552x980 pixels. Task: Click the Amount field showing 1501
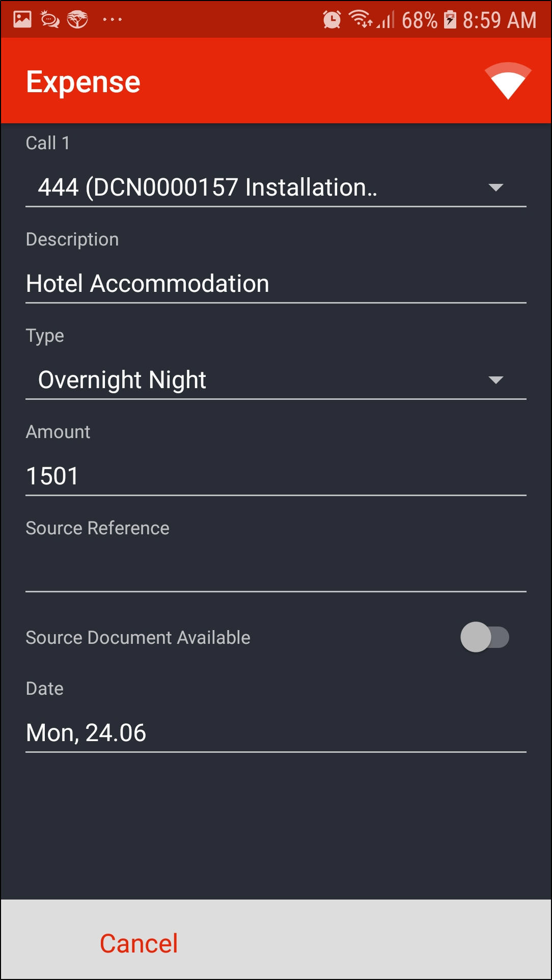pos(275,476)
